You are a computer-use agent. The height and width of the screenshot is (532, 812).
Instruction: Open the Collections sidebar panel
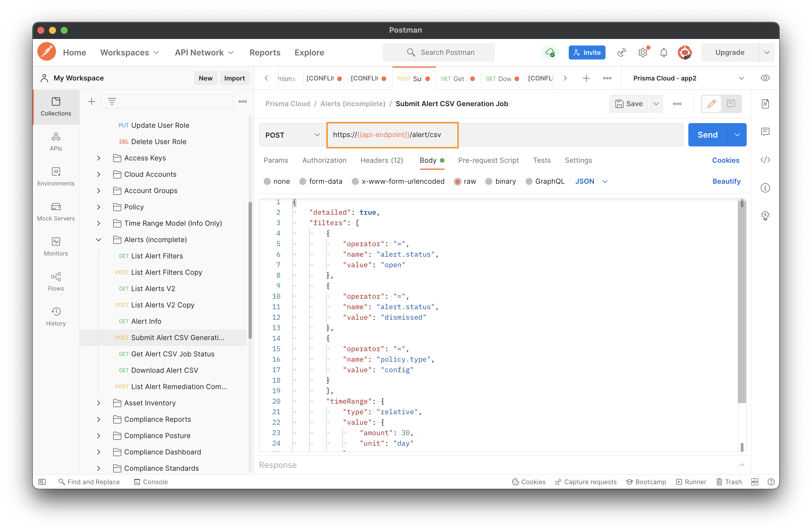coord(56,107)
